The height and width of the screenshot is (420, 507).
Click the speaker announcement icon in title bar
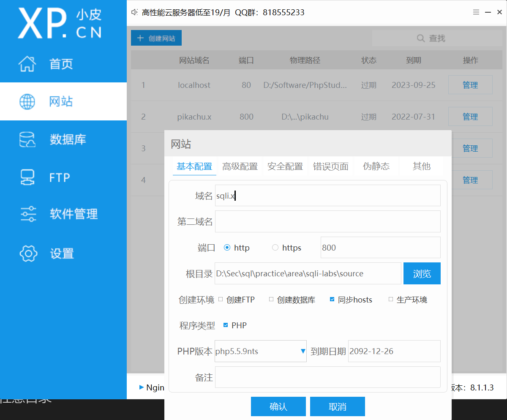(x=134, y=12)
